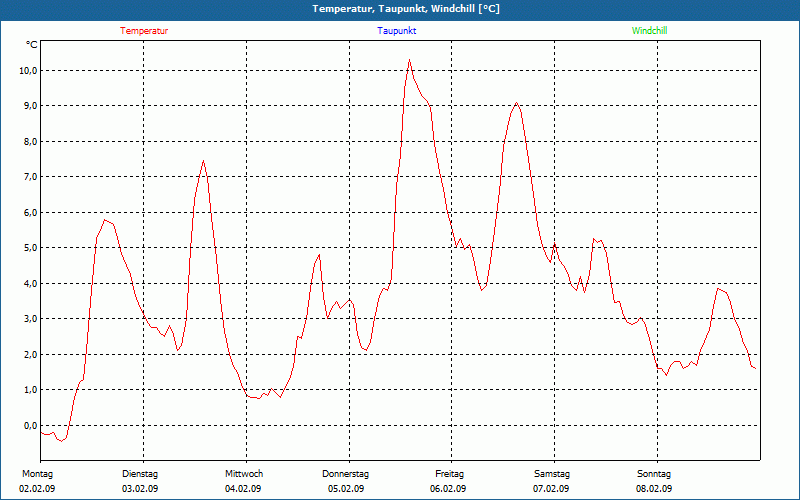Select the blue Taupunkt legend label
Viewport: 800px width, 500px height.
396,31
